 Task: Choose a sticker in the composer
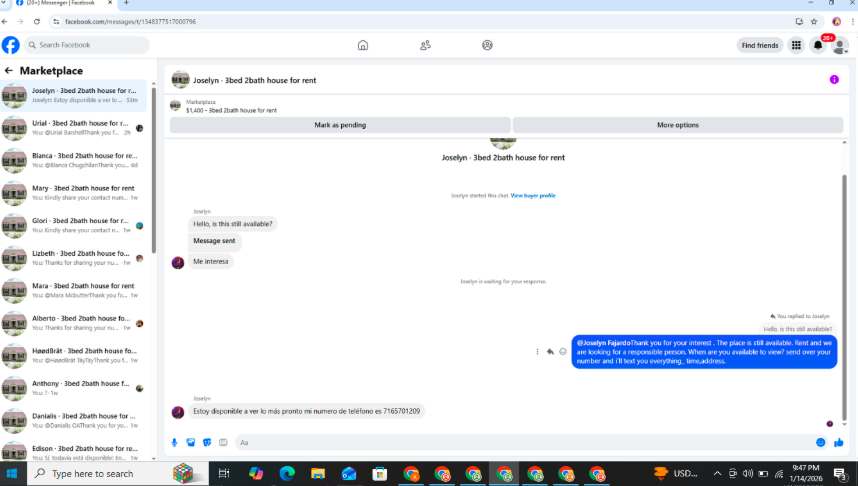pyautogui.click(x=207, y=442)
